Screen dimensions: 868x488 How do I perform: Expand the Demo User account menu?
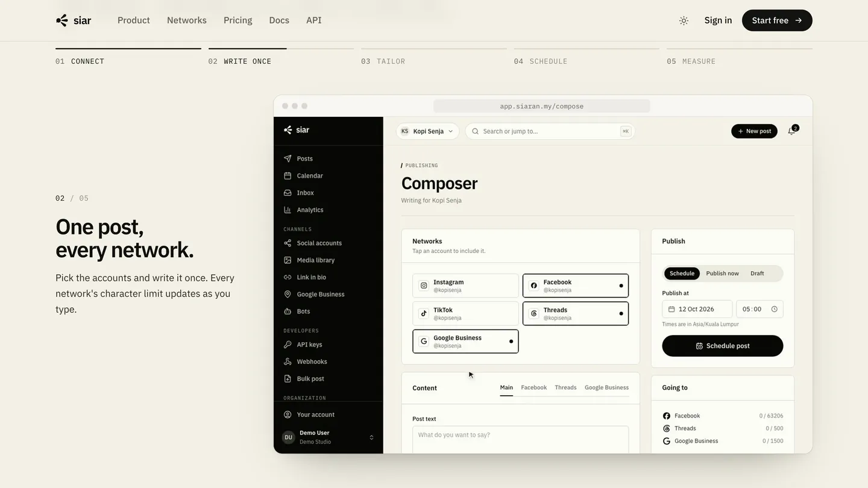pyautogui.click(x=328, y=437)
